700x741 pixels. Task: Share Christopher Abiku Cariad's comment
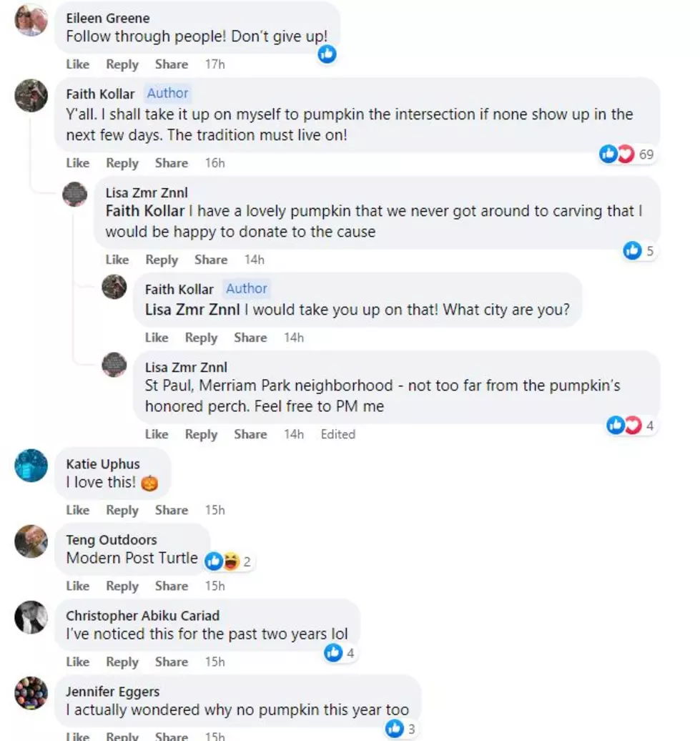(x=172, y=662)
